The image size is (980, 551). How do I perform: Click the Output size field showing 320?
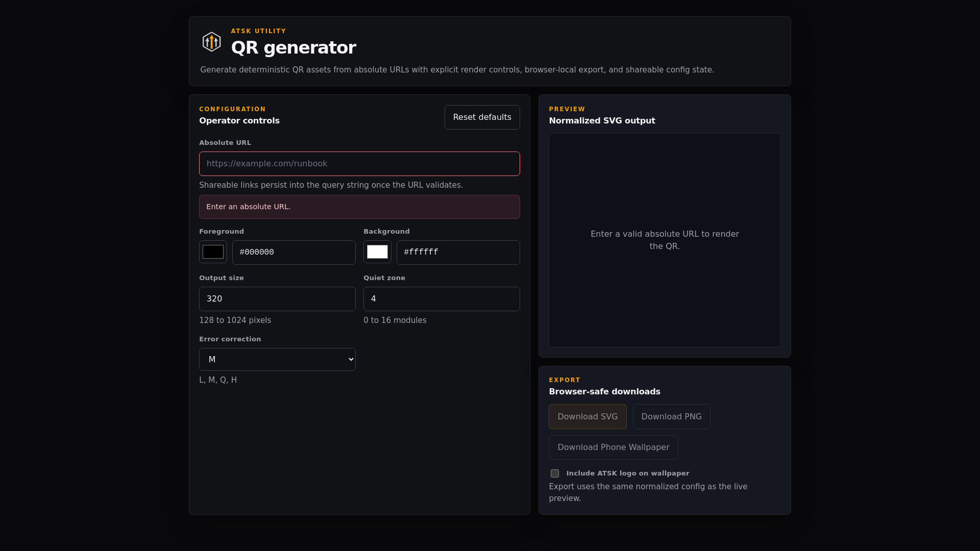277,299
